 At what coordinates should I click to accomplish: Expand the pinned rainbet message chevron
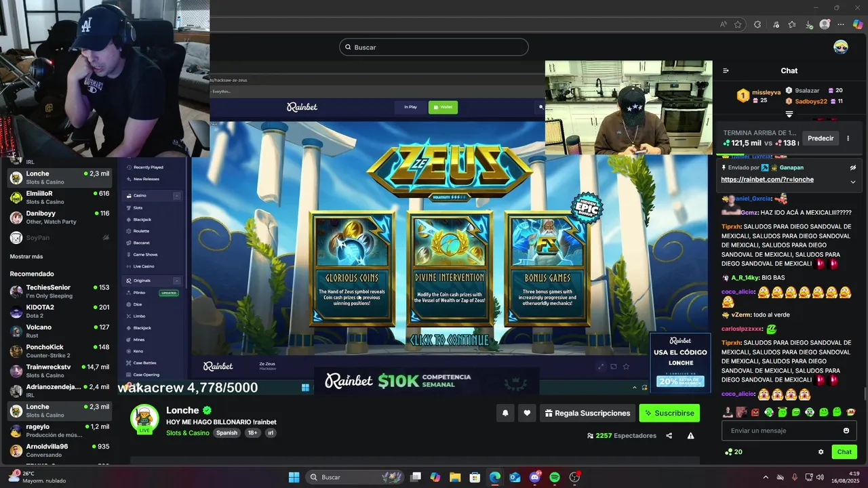click(x=853, y=182)
